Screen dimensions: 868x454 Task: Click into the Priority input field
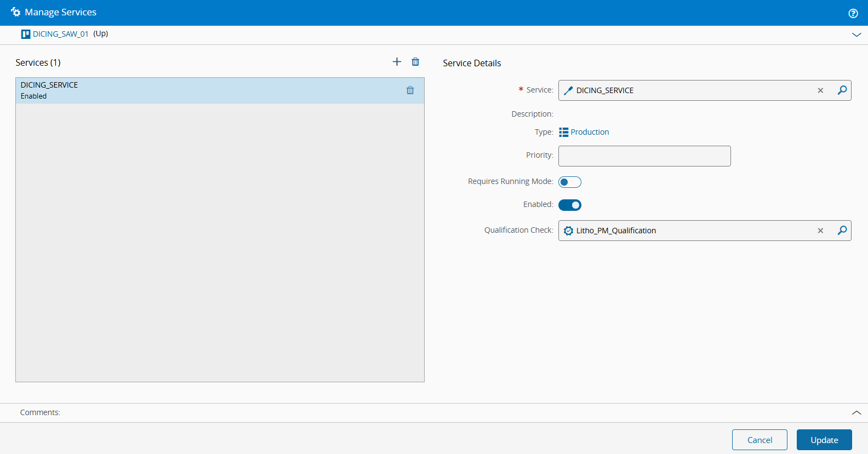[x=644, y=156]
